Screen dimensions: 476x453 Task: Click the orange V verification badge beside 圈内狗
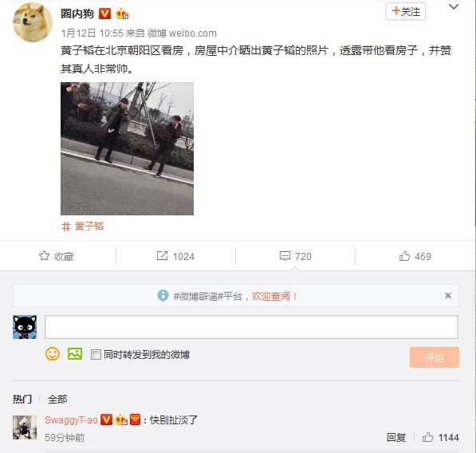105,14
